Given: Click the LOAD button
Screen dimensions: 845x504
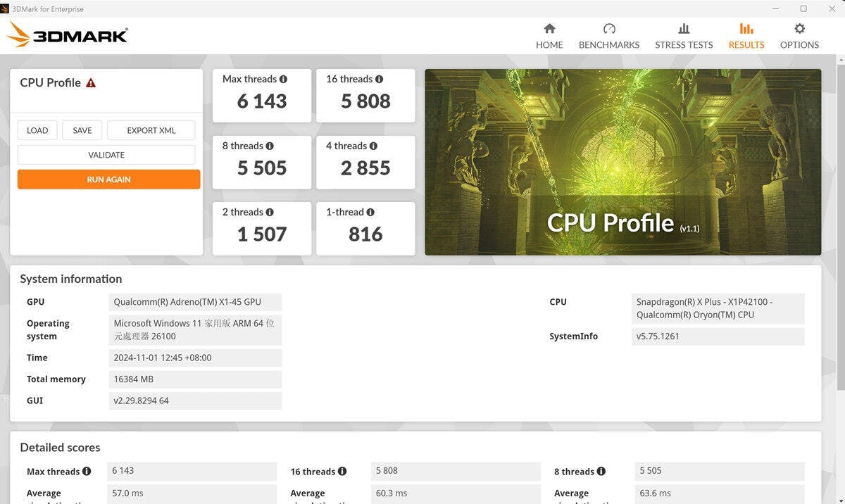Looking at the screenshot, I should (37, 130).
